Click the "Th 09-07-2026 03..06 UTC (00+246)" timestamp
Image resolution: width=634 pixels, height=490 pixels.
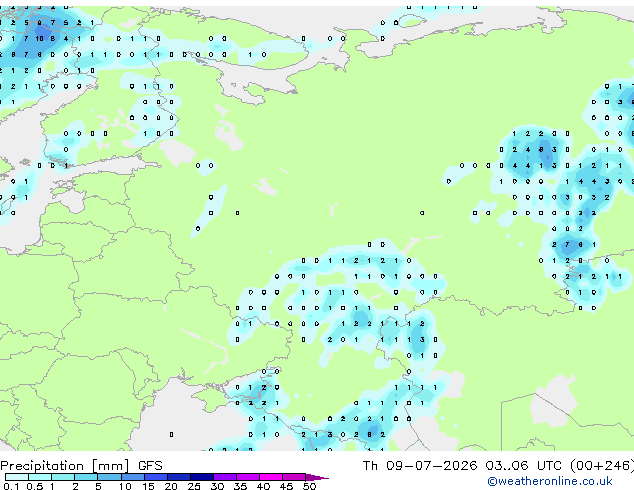click(x=498, y=466)
